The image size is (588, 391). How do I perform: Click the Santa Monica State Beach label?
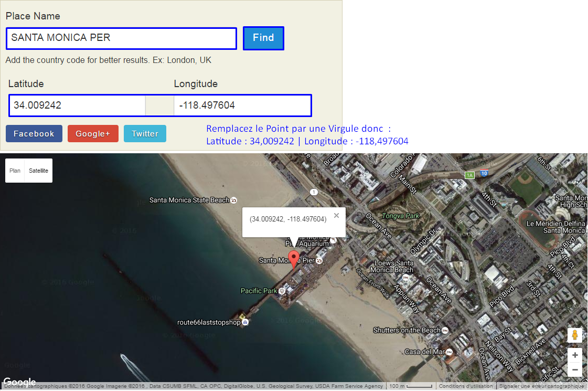click(189, 200)
